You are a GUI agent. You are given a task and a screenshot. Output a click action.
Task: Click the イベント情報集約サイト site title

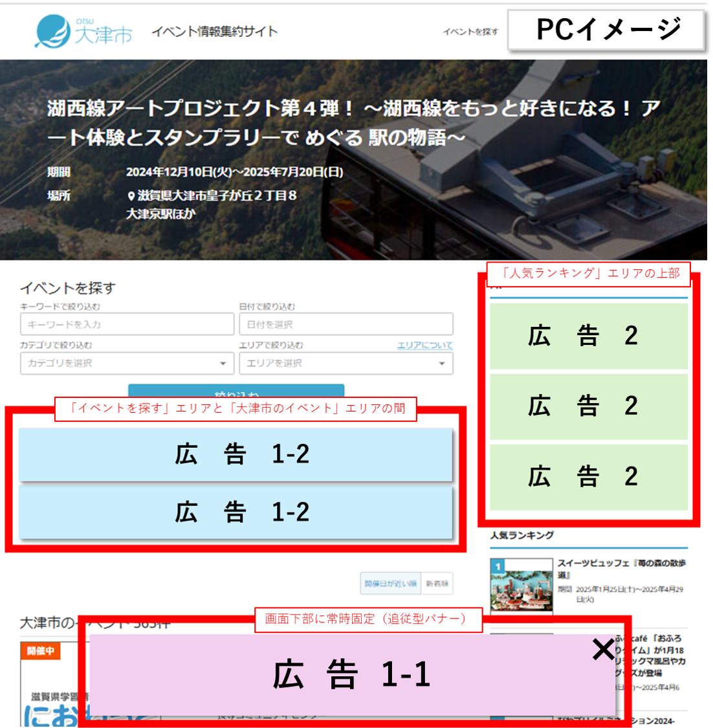(x=214, y=30)
